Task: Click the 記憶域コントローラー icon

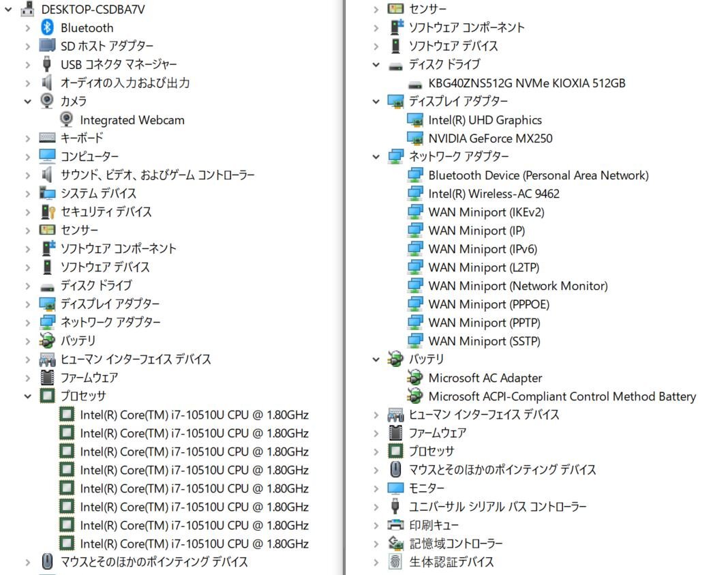Action: point(395,543)
